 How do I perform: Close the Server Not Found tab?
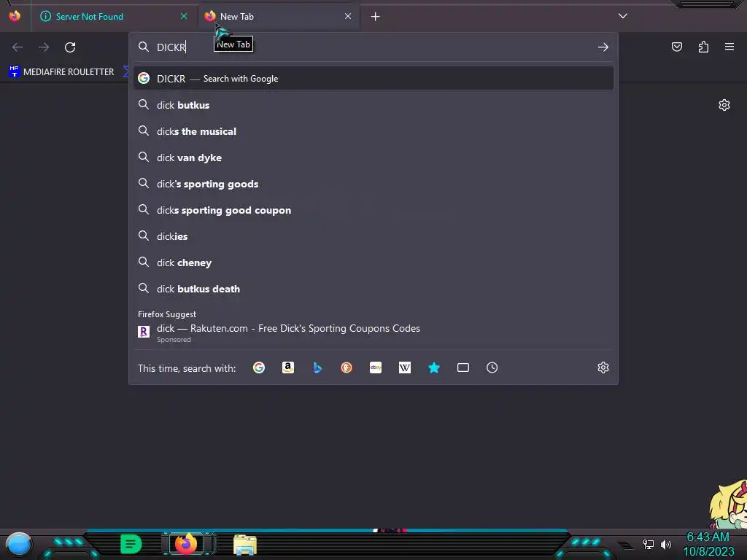click(184, 16)
